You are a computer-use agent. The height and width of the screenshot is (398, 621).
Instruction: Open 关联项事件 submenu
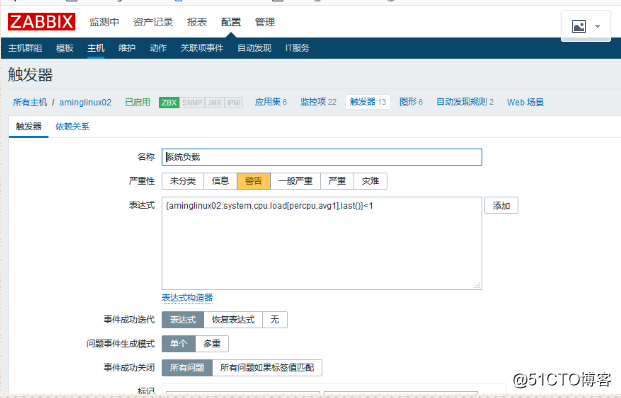point(202,48)
